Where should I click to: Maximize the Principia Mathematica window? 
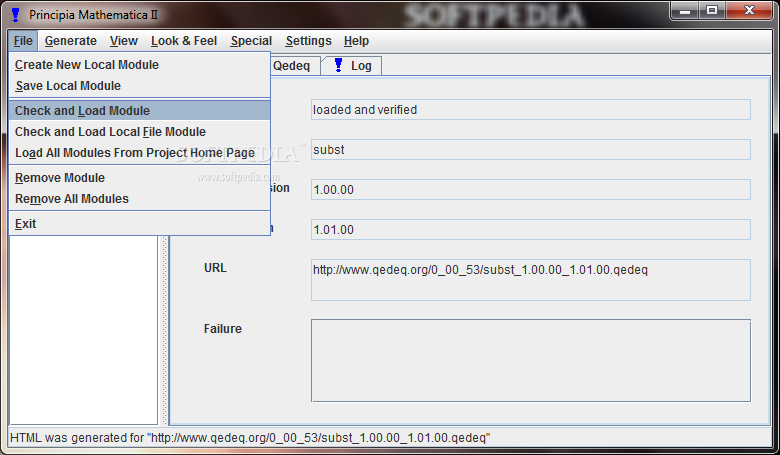(712, 10)
